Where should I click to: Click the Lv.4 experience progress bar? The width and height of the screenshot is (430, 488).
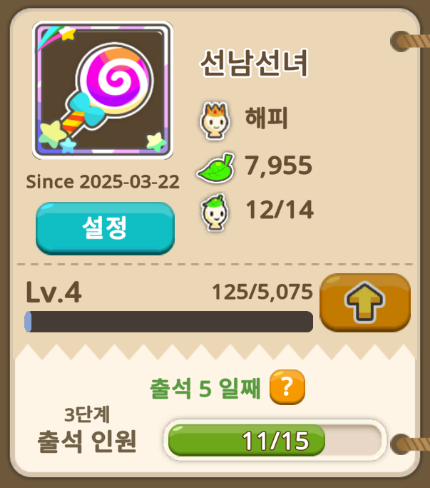tap(169, 322)
